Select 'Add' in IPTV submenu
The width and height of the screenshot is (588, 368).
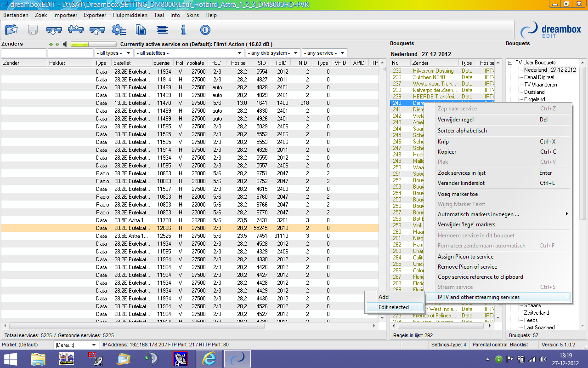pos(394,297)
